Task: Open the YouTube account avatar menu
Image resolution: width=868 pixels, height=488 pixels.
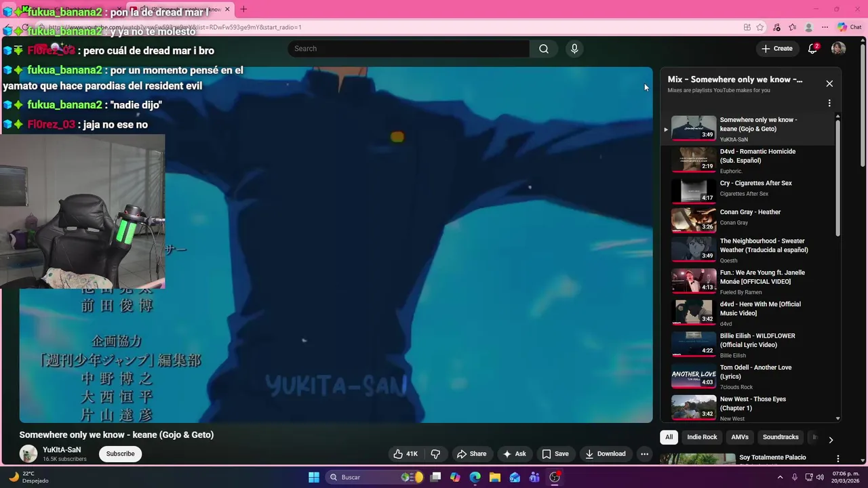Action: [x=838, y=48]
